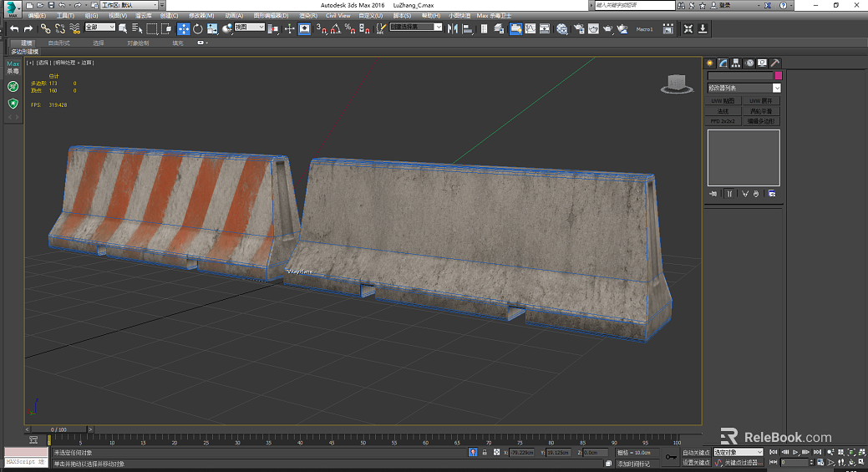The height and width of the screenshot is (472, 868).
Task: Toggle Keyboard Shortcut Override
Action: click(304, 28)
